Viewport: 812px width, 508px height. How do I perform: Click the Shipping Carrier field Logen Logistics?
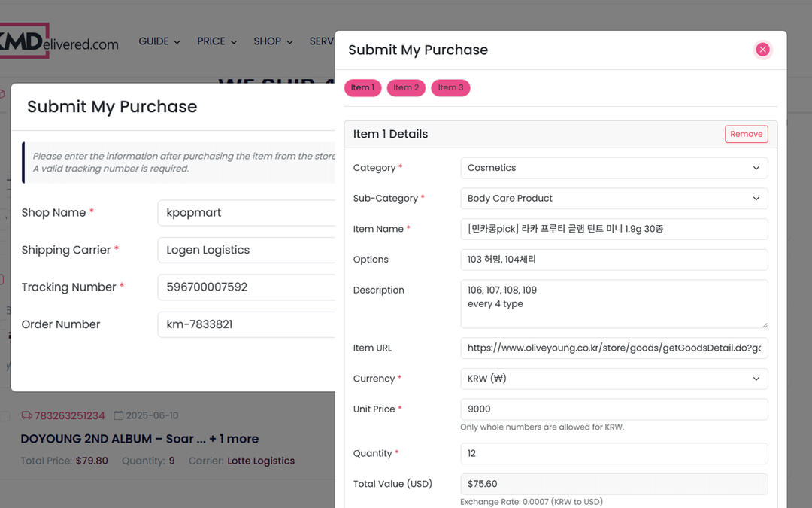(x=247, y=251)
